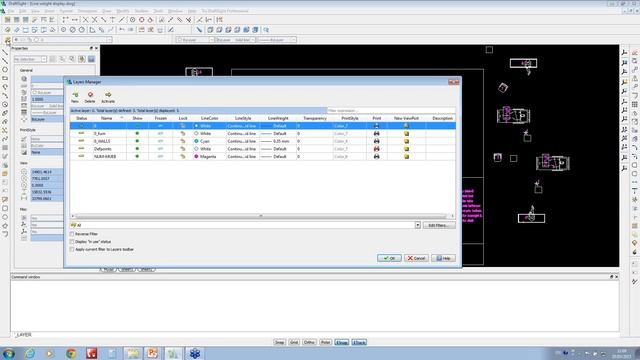Click the print icon for Defpoints layer
The image size is (640, 360).
(x=376, y=149)
